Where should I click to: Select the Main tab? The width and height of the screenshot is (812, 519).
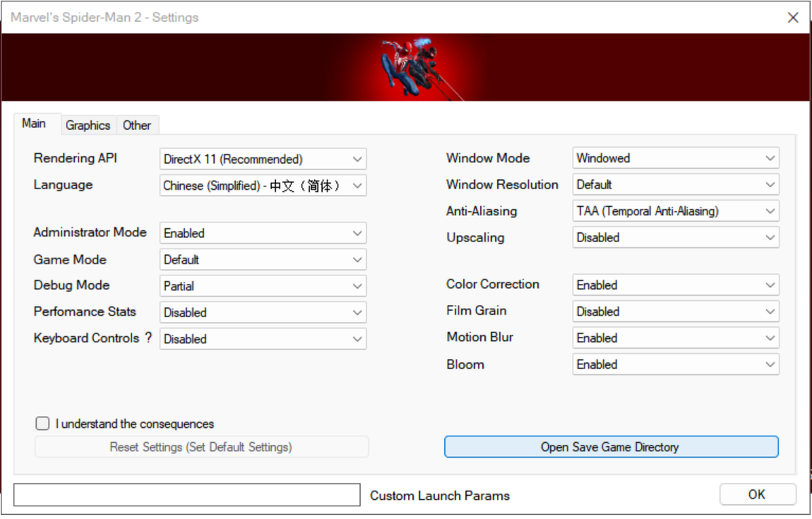pos(34,124)
